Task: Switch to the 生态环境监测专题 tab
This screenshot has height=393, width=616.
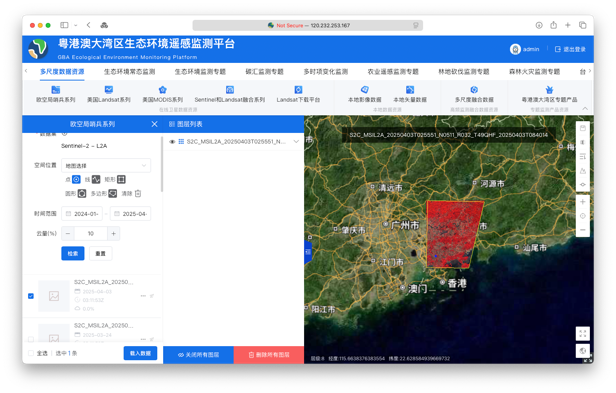Action: click(200, 72)
